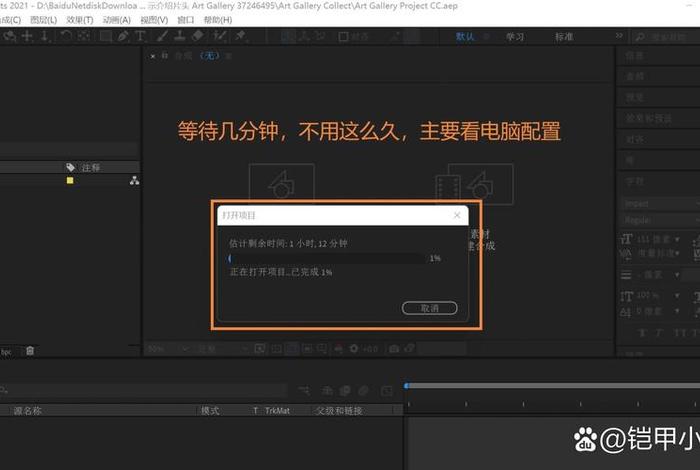Toggle the timeline shy layers icon
Screen dimensions: 700x470
(327, 391)
